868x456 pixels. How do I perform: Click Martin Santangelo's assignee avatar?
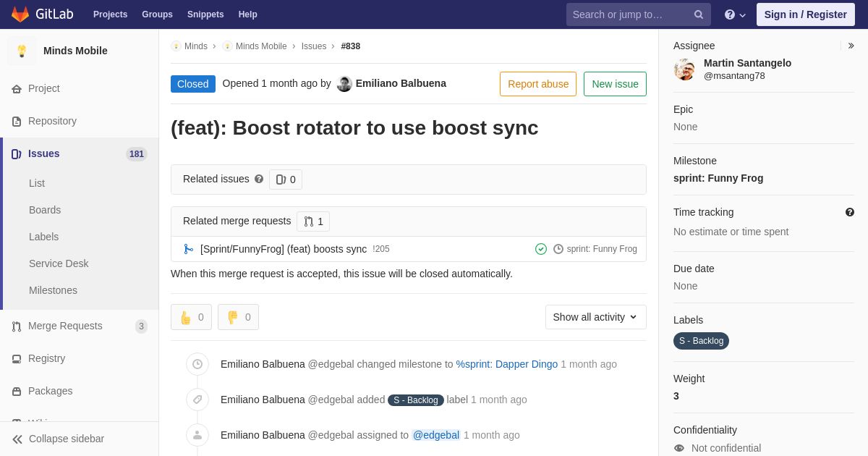point(684,69)
